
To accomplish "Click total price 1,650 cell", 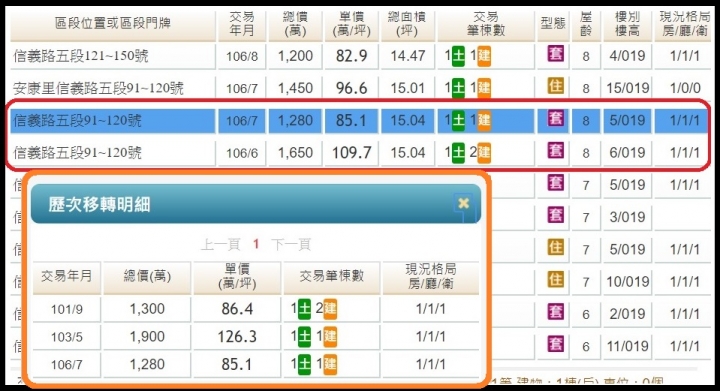I will [295, 153].
